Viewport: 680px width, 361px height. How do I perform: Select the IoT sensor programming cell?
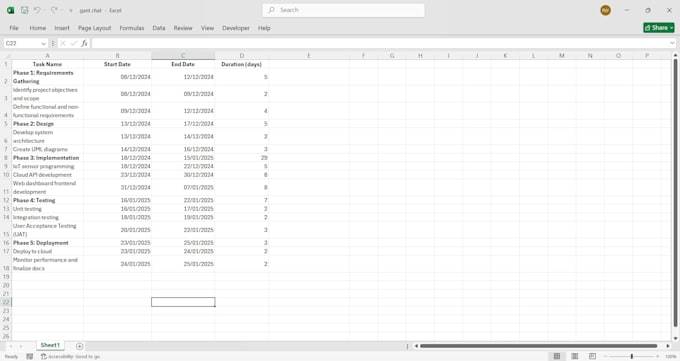(x=48, y=166)
